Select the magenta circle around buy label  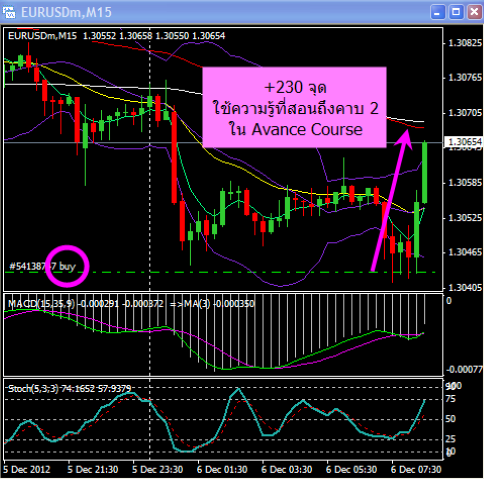tap(67, 266)
